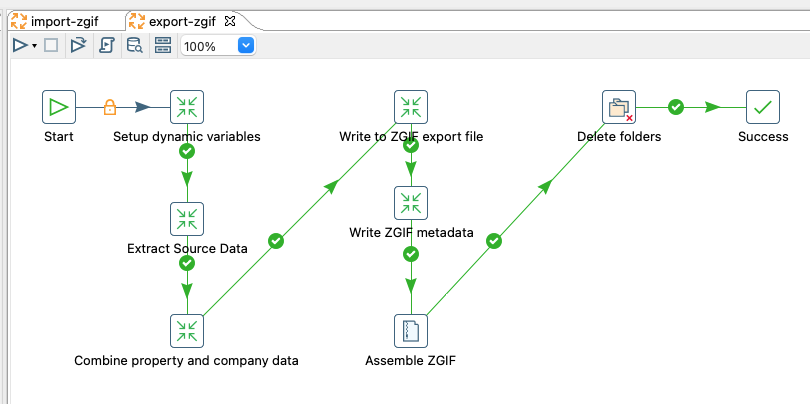Click the replay job toolbar icon
This screenshot has width=810, height=404.
pyautogui.click(x=79, y=45)
